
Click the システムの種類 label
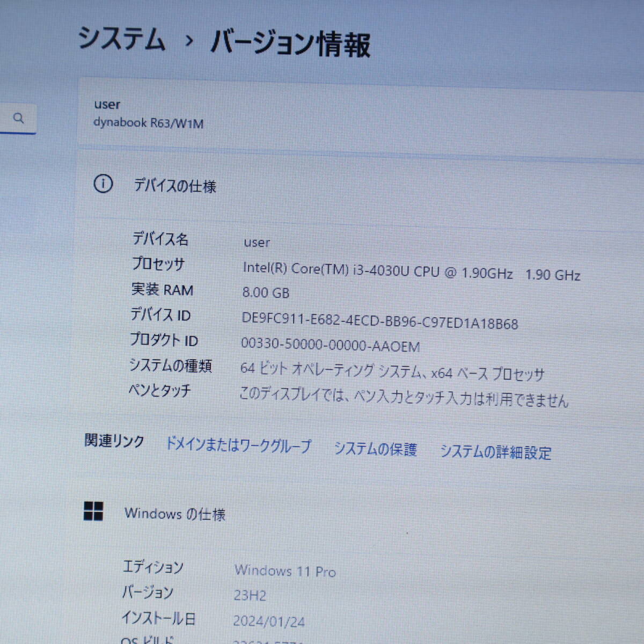(171, 365)
